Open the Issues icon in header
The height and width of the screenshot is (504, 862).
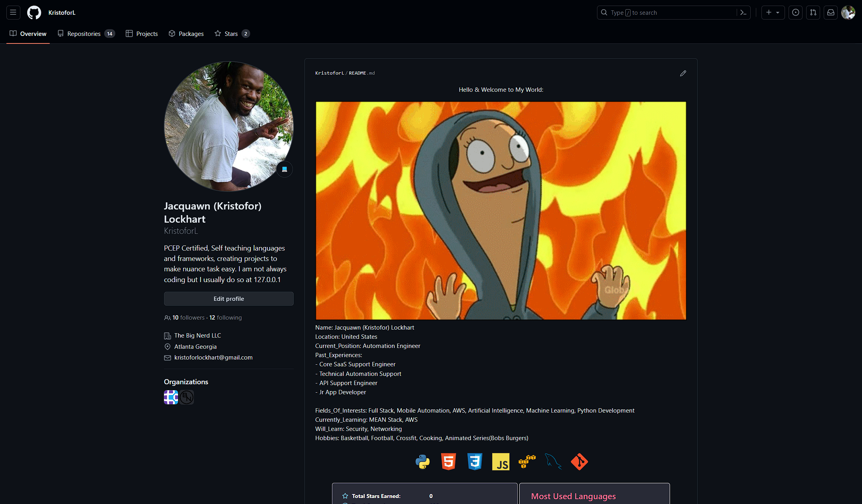point(795,12)
